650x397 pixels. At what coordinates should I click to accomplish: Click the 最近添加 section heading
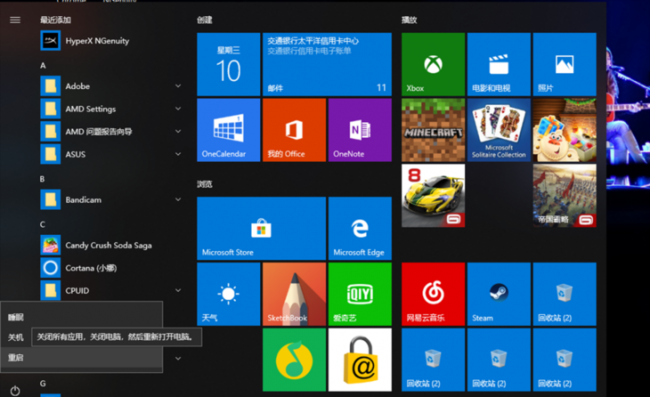[56, 20]
